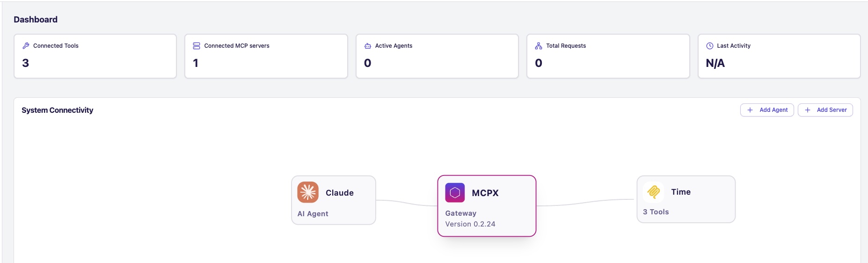Image resolution: width=868 pixels, height=263 pixels.
Task: Open the Active Agents stat card
Action: pos(437,56)
